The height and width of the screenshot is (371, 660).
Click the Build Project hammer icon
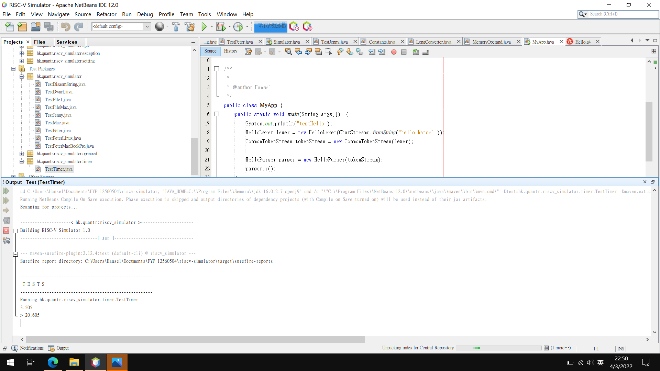tap(176, 27)
